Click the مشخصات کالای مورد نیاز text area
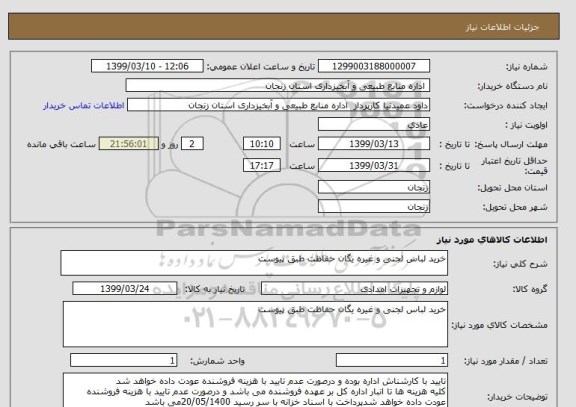The image size is (576, 407). click(255, 324)
